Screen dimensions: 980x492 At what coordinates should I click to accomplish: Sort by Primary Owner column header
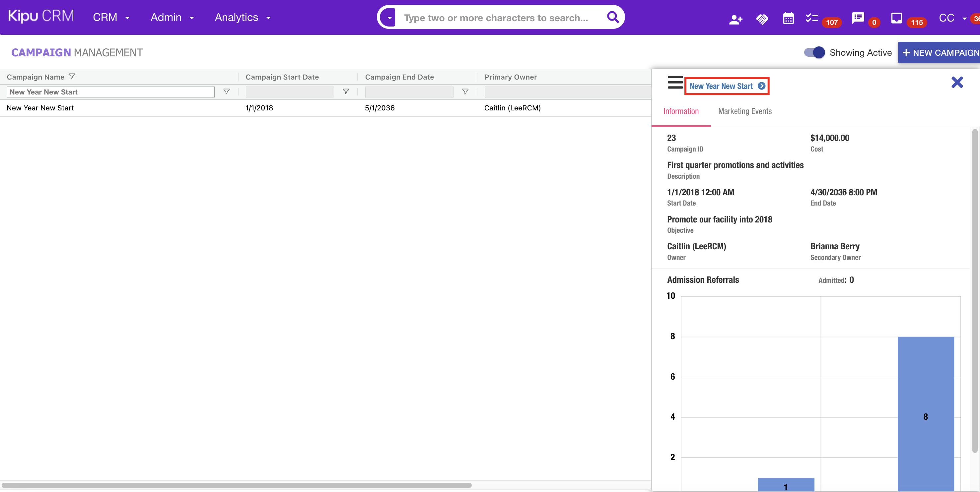coord(511,77)
